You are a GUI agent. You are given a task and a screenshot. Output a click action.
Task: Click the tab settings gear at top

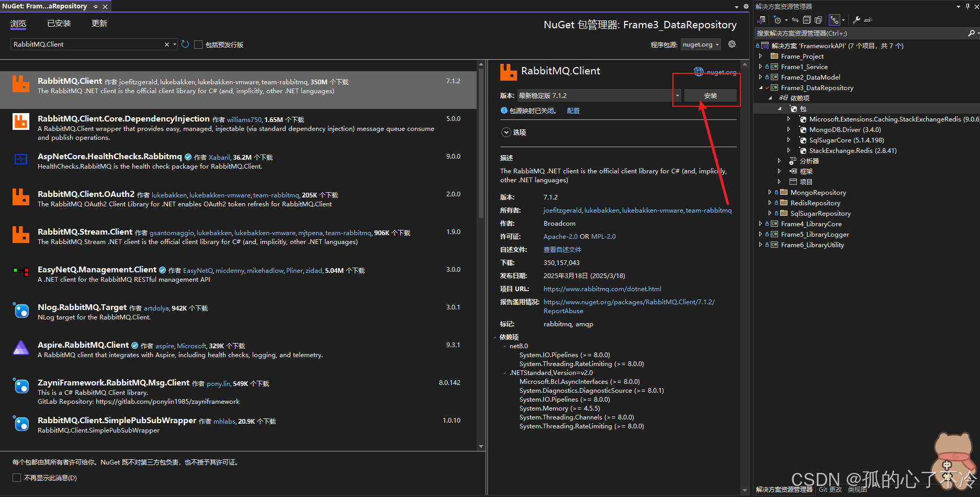746,6
